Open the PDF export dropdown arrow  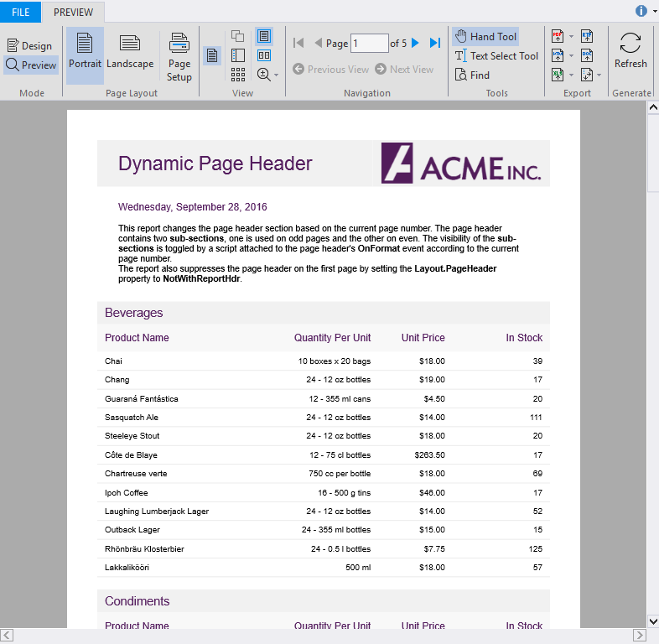click(572, 36)
